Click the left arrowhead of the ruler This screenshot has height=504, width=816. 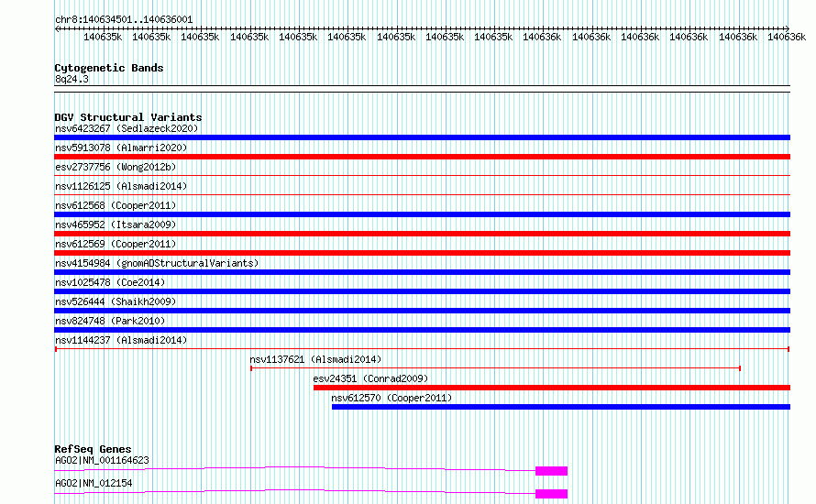[x=57, y=28]
